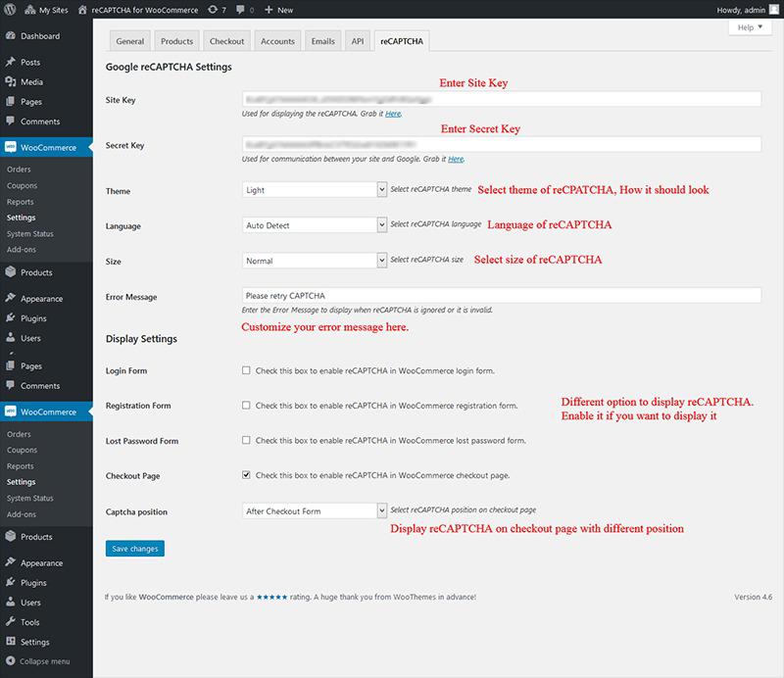Screen dimensions: 784x678
Task: Click the Save changes button
Action: coord(134,549)
